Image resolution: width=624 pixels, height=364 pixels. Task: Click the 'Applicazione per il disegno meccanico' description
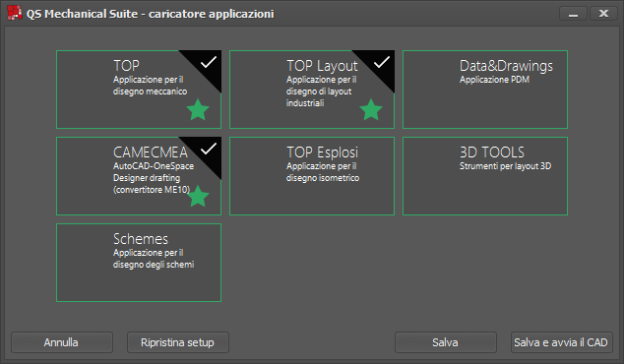point(150,86)
